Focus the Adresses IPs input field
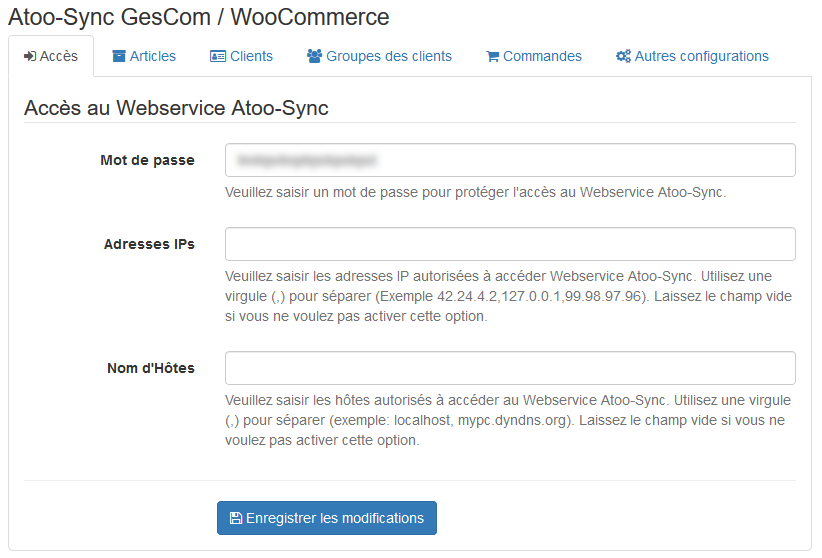Image resolution: width=822 pixels, height=558 pixels. coord(510,244)
